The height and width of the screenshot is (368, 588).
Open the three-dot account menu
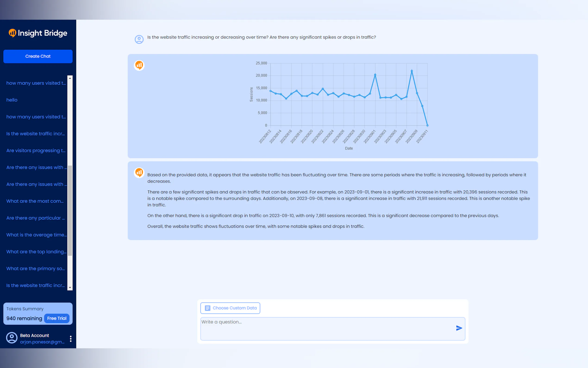click(x=71, y=339)
